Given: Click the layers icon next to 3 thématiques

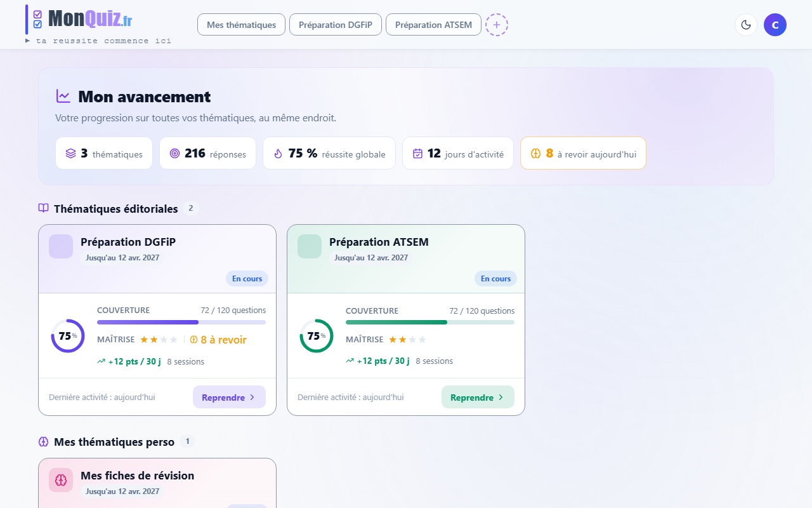Looking at the screenshot, I should pos(71,154).
